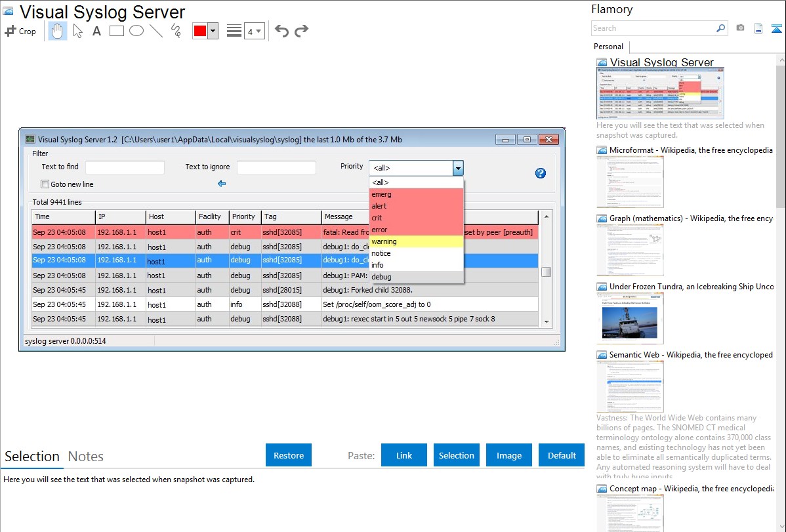Select the text annotation tool
The width and height of the screenshot is (786, 532).
click(x=96, y=31)
